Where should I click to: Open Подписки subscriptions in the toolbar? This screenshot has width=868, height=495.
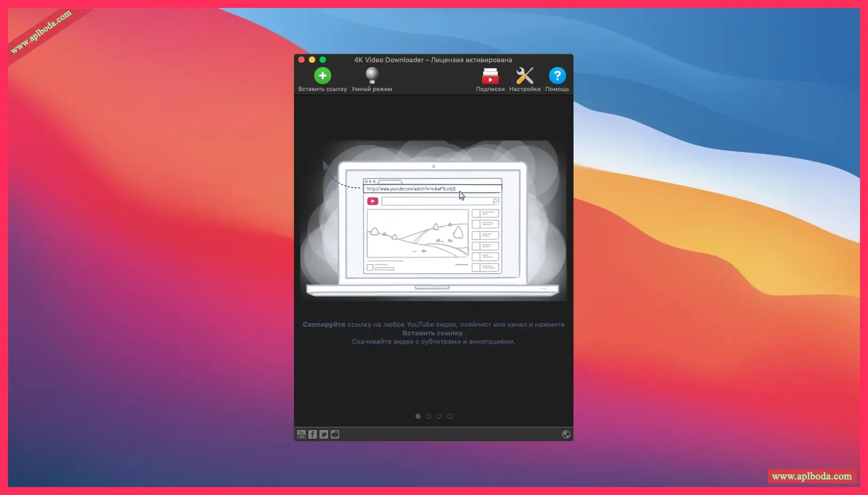(490, 76)
